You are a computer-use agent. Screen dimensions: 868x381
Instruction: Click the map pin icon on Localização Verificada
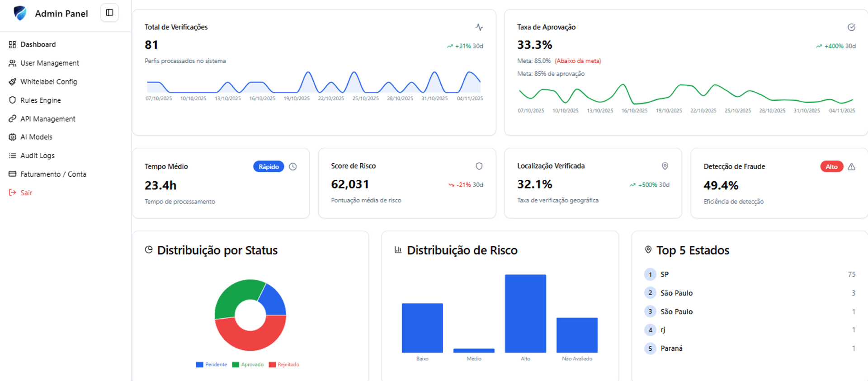665,166
